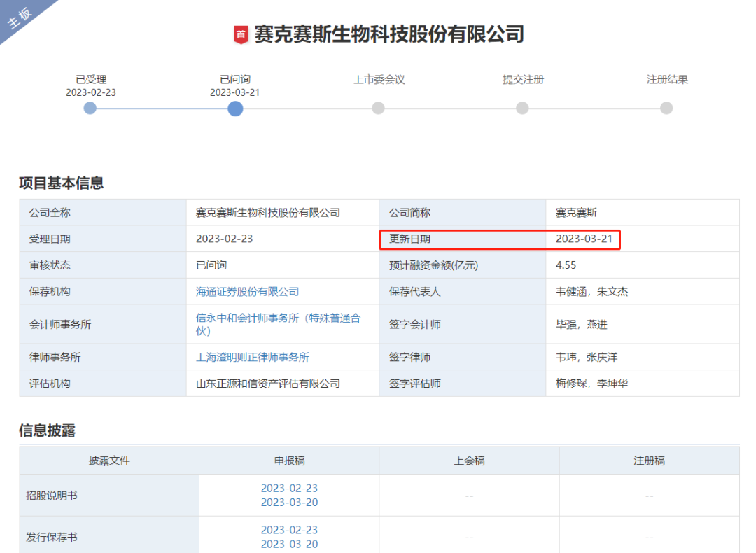The height and width of the screenshot is (553, 756).
Task: Click the 评估机构 value 山东正源和信资产评估有限公司
Action: click(268, 384)
